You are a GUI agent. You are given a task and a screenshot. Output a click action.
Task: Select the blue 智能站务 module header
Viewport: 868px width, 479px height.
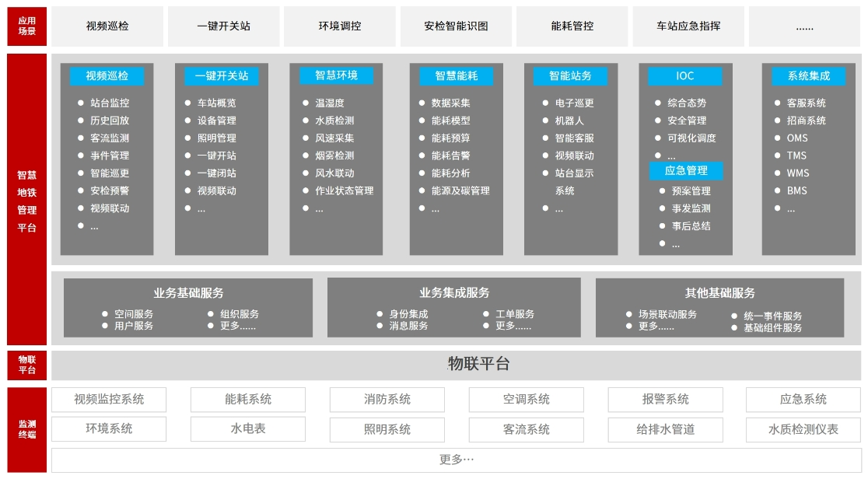[x=570, y=76]
